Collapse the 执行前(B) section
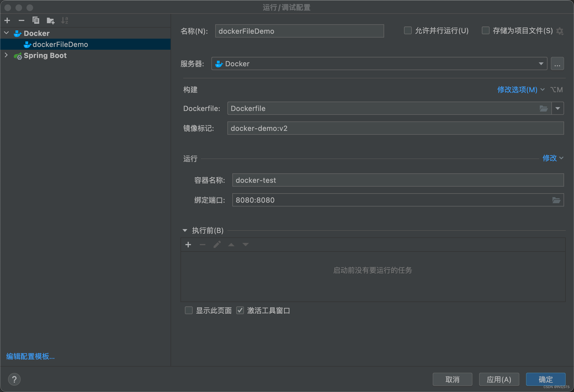574x392 pixels. [185, 231]
